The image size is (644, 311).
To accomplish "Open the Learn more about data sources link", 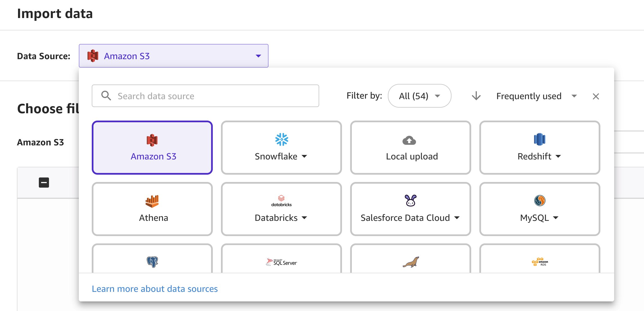I will coord(155,289).
